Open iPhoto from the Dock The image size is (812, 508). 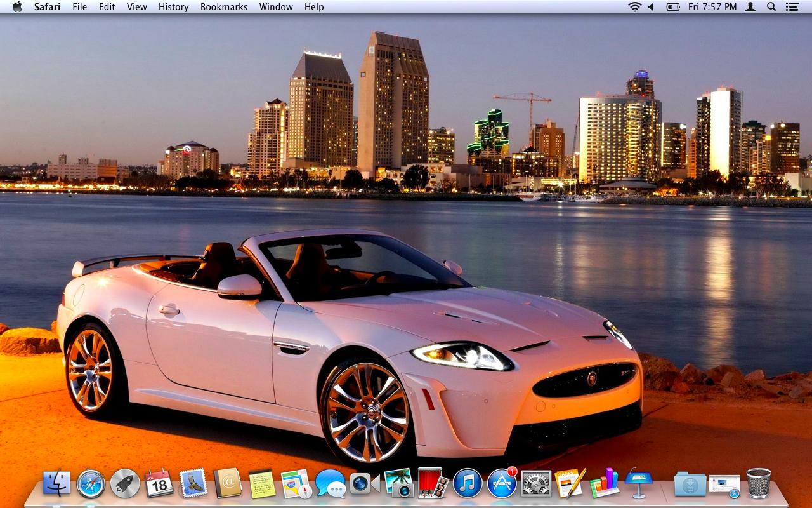click(399, 483)
